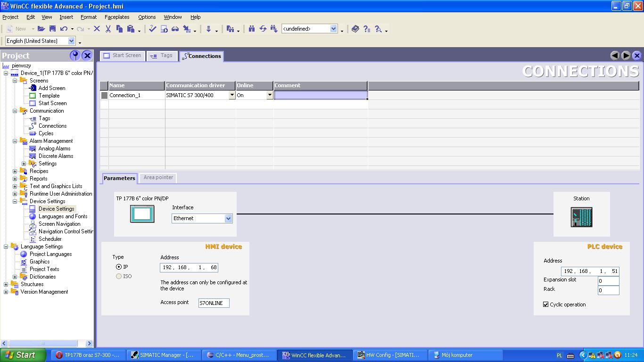Image resolution: width=644 pixels, height=362 pixels.
Task: Select the Parameters tab
Action: click(x=119, y=178)
